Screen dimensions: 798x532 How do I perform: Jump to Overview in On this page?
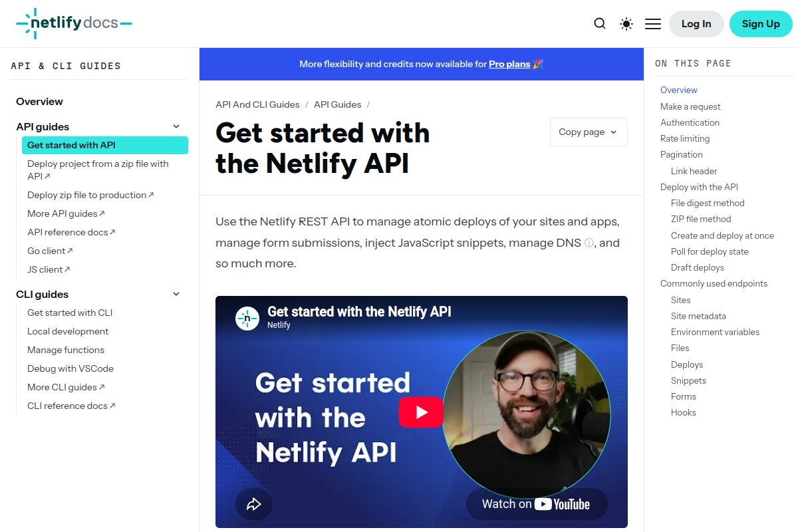tap(679, 90)
